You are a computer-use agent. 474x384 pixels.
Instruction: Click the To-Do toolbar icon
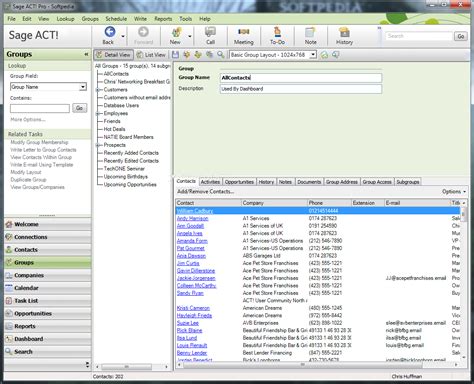click(277, 32)
